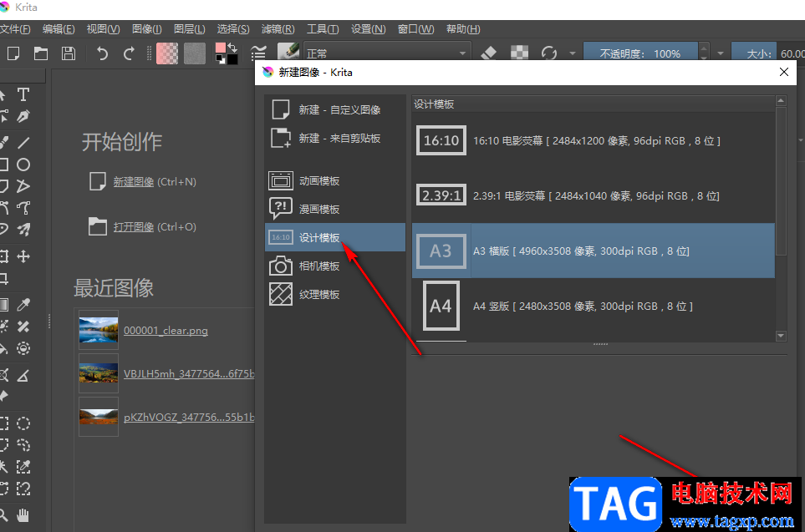Select the Magnetic Selection tool
Screen dimensions: 805x532
23,489
